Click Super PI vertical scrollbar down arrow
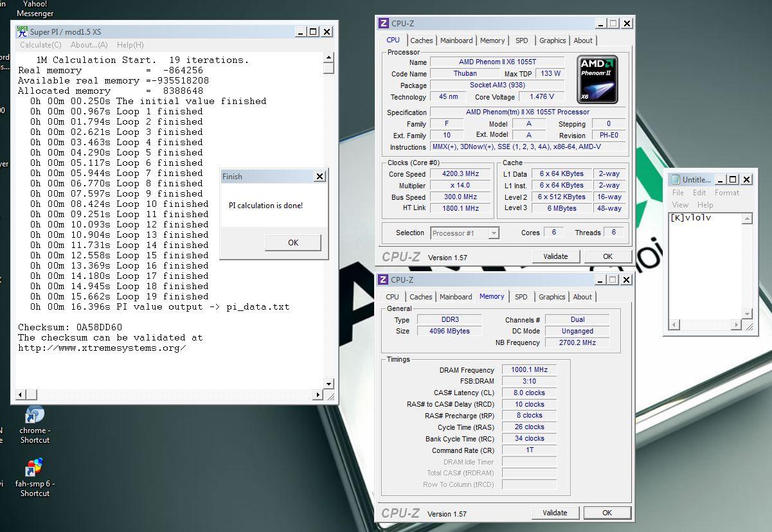 pos(328,384)
